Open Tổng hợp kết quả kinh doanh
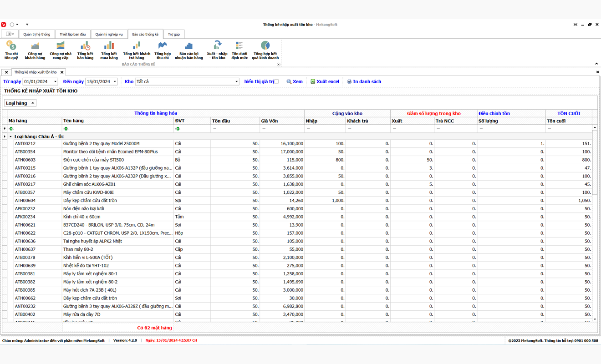Viewport: 601px width, 364px height. [265, 50]
